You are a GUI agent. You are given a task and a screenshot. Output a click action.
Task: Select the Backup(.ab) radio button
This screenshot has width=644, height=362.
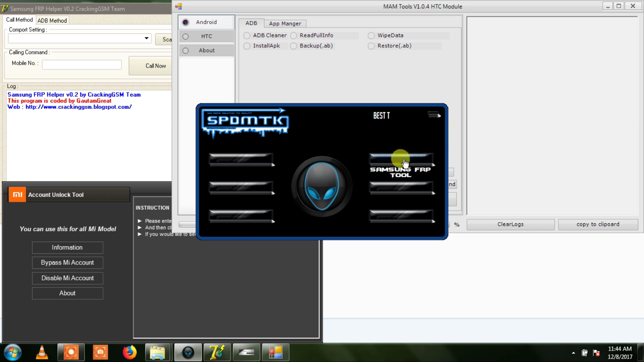coord(293,46)
